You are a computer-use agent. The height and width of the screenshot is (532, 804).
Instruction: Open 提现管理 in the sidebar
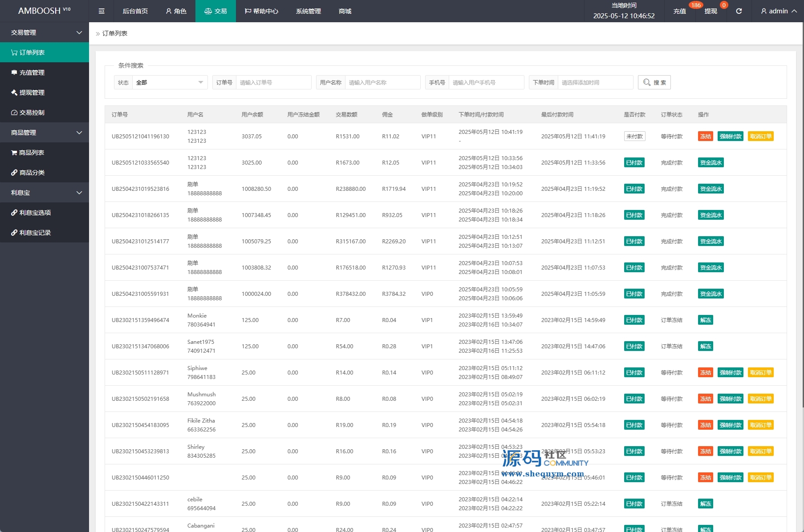coord(32,93)
